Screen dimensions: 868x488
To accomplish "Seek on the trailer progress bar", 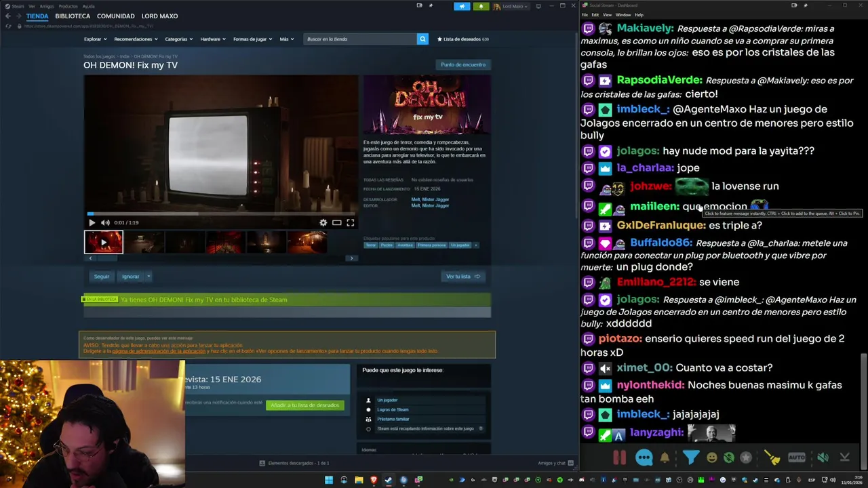I will 221,213.
